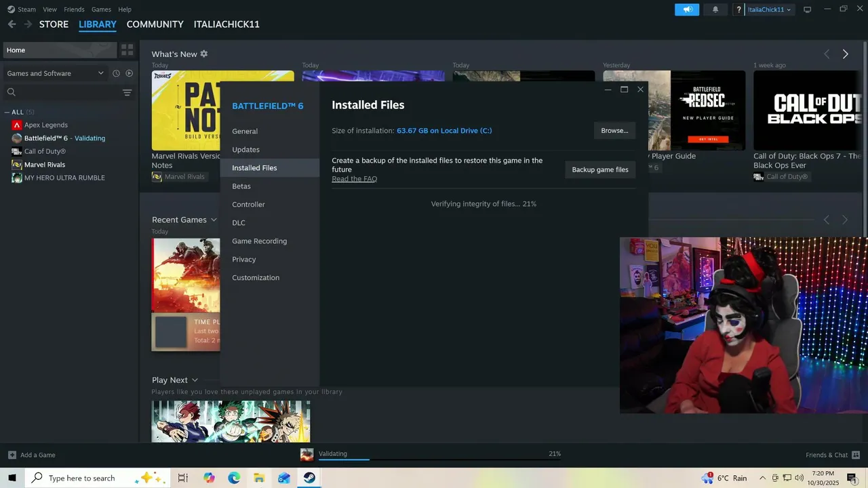Open the Friends menu
The width and height of the screenshot is (868, 488).
[x=74, y=9]
